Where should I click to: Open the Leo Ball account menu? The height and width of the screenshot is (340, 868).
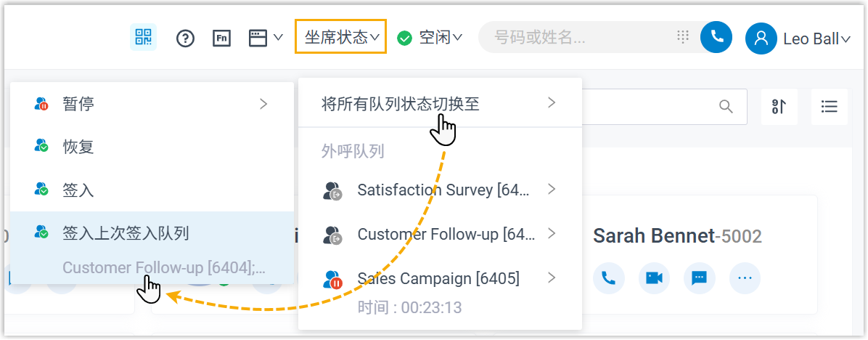point(798,39)
